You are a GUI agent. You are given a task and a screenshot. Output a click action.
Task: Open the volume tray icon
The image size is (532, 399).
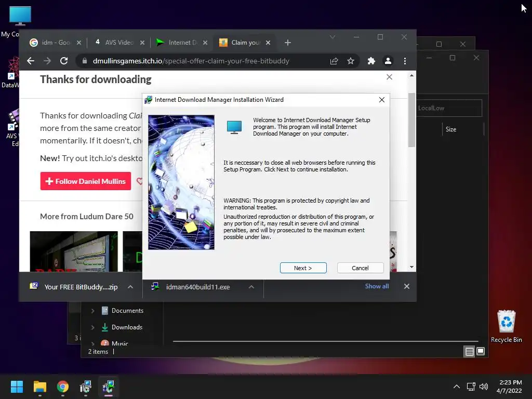(x=484, y=387)
